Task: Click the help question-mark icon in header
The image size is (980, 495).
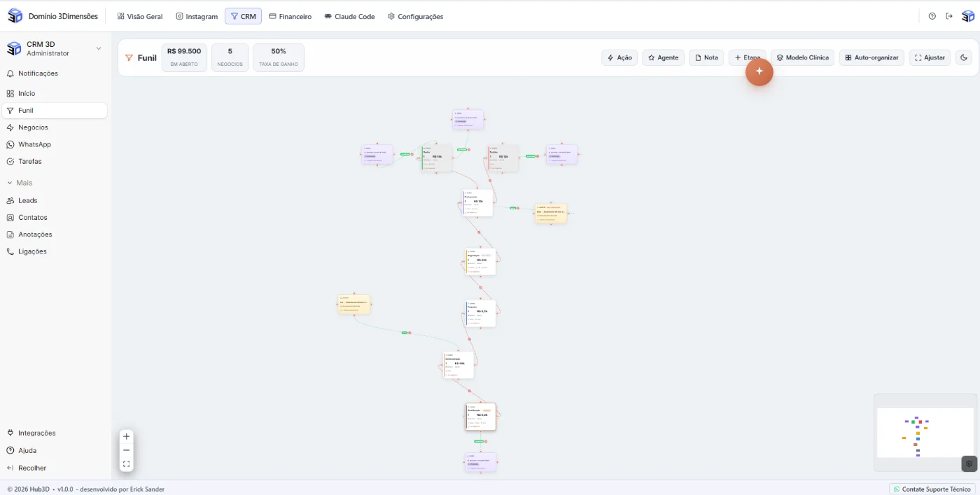Action: (932, 16)
